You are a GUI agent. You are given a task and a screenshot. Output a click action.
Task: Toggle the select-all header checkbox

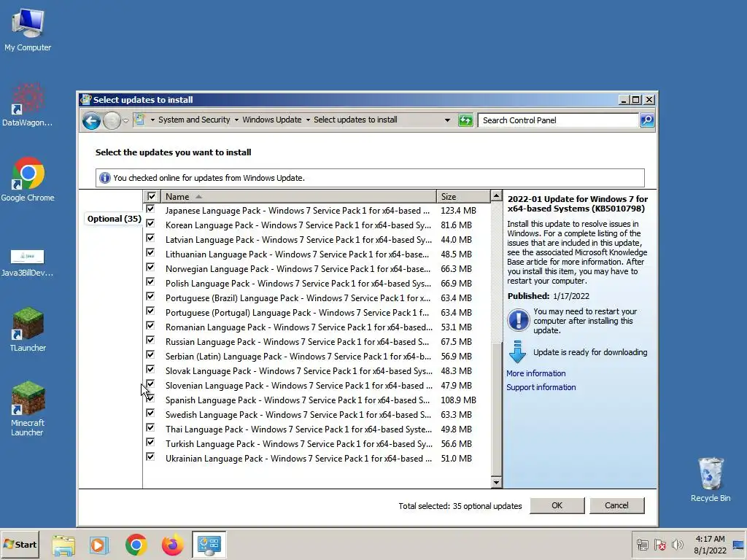[x=152, y=196]
